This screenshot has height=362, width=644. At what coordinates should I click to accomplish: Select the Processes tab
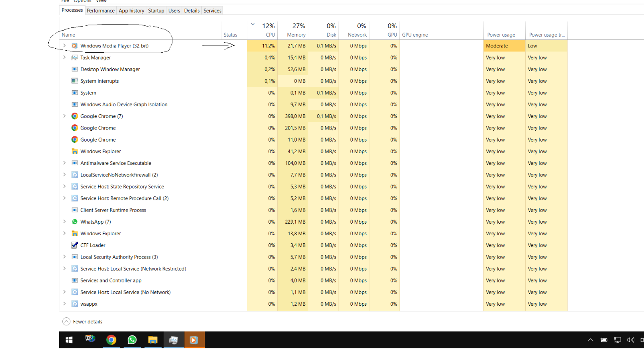point(72,10)
